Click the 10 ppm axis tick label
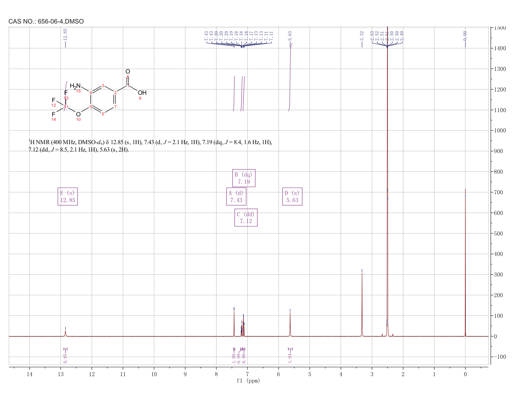This screenshot has height=411, width=532. [154, 374]
